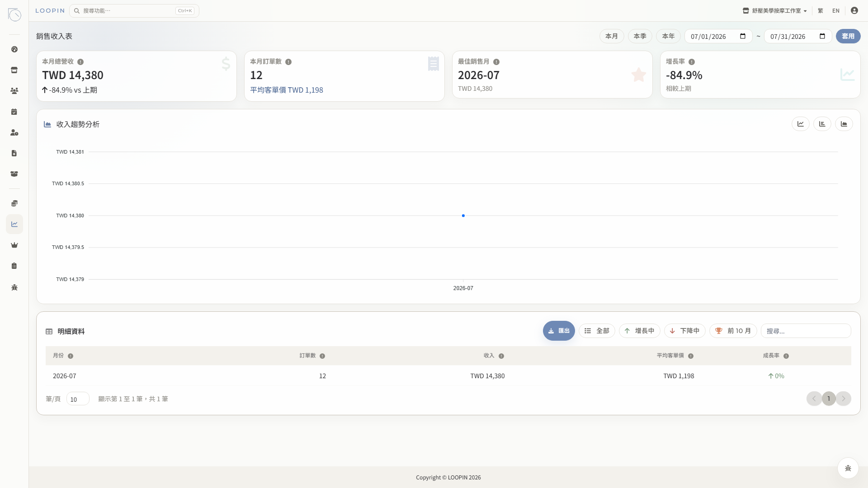
Task: Switch chart to area view icon
Action: click(x=844, y=124)
